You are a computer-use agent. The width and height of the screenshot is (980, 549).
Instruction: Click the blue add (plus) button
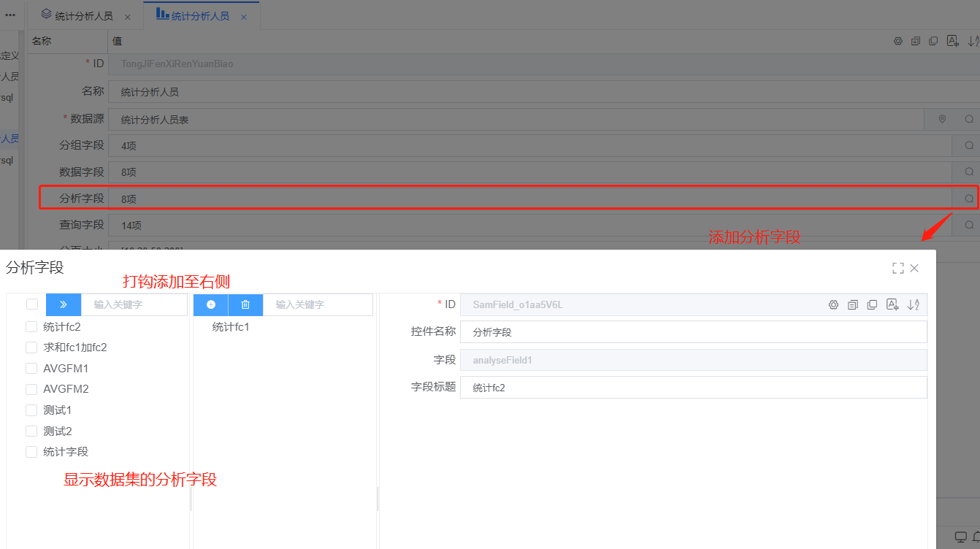pos(211,304)
